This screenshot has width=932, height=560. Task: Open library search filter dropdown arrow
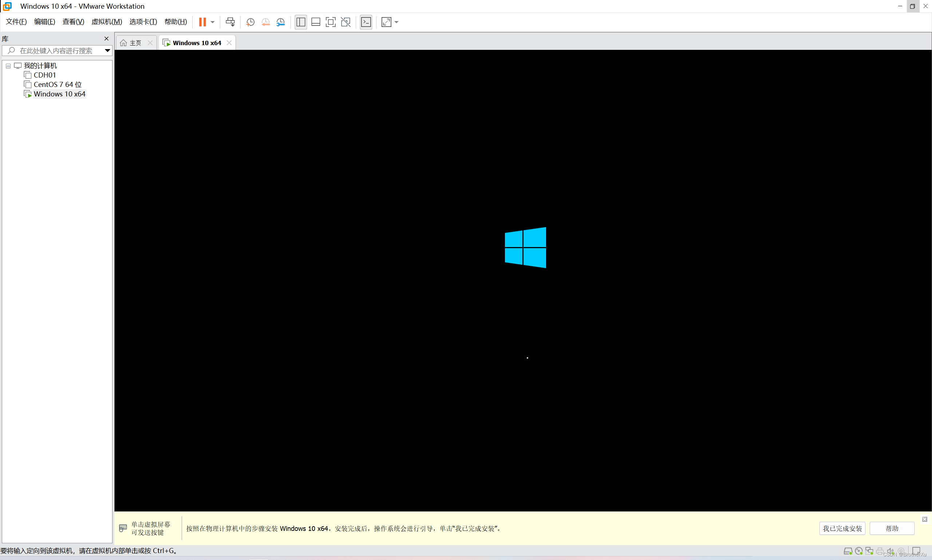tap(107, 51)
